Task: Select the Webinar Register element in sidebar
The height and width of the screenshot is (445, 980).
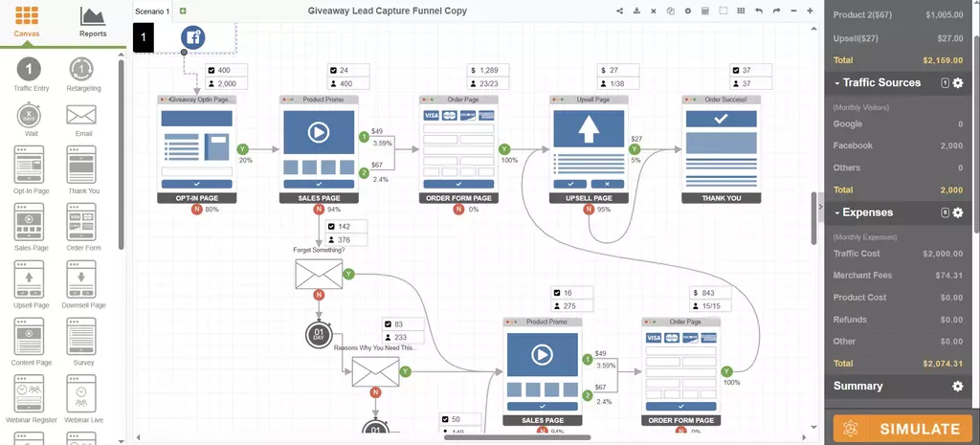Action: click(x=31, y=399)
